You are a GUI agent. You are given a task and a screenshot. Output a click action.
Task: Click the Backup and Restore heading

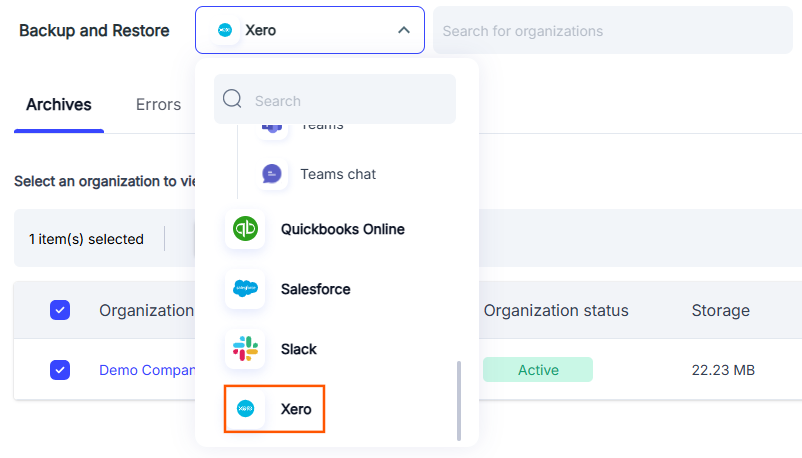click(94, 31)
